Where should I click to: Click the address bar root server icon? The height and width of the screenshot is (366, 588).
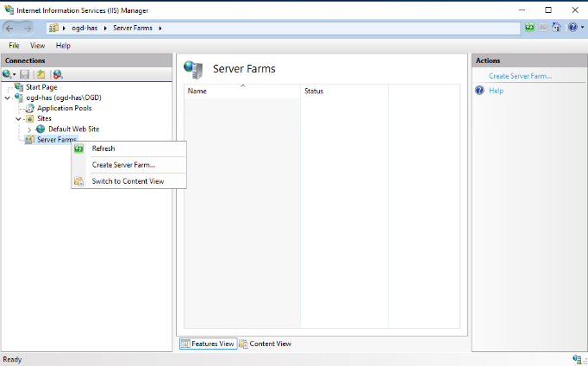point(54,28)
